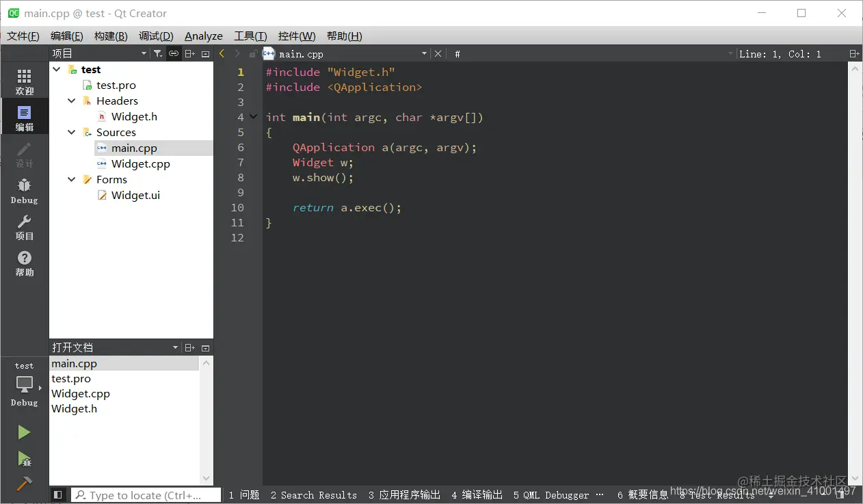Close the 打开文档 panel
Image resolution: width=863 pixels, height=504 pixels.
(205, 347)
